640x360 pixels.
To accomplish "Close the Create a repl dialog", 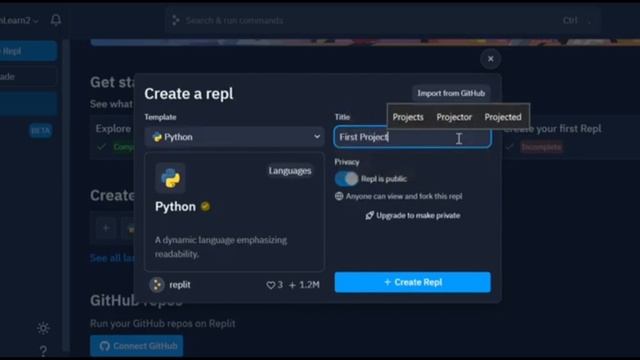I will point(490,59).
